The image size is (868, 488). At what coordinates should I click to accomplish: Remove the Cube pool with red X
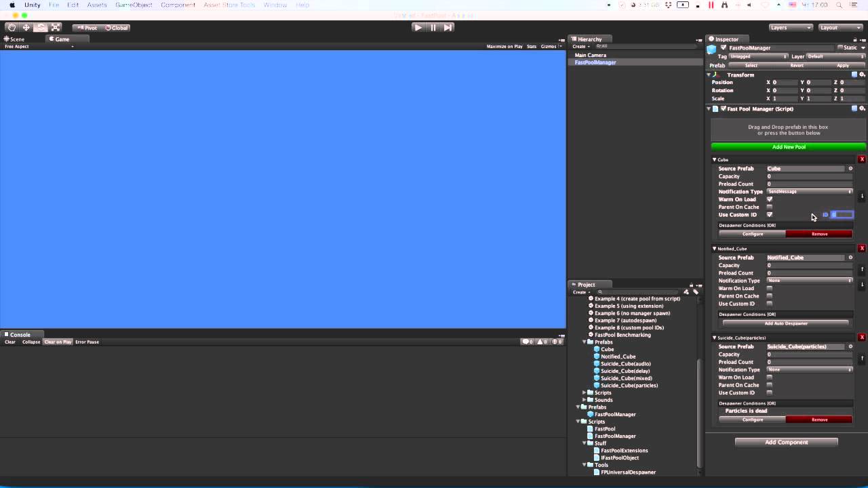click(862, 159)
